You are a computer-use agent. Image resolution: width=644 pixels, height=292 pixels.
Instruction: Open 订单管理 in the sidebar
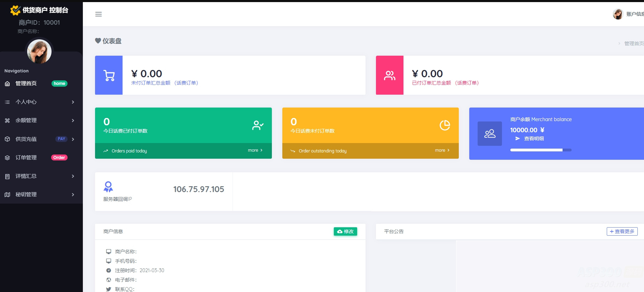click(26, 158)
